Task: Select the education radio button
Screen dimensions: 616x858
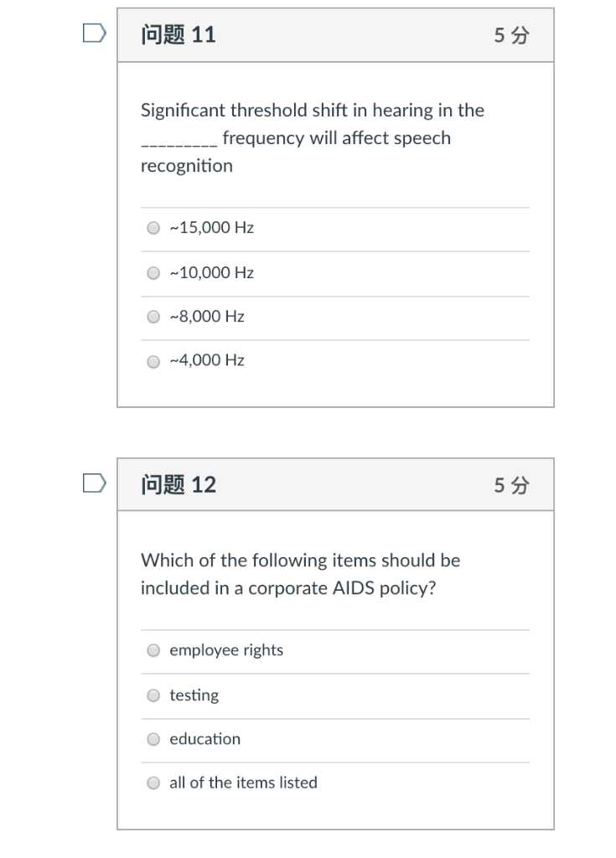Action: click(x=153, y=738)
